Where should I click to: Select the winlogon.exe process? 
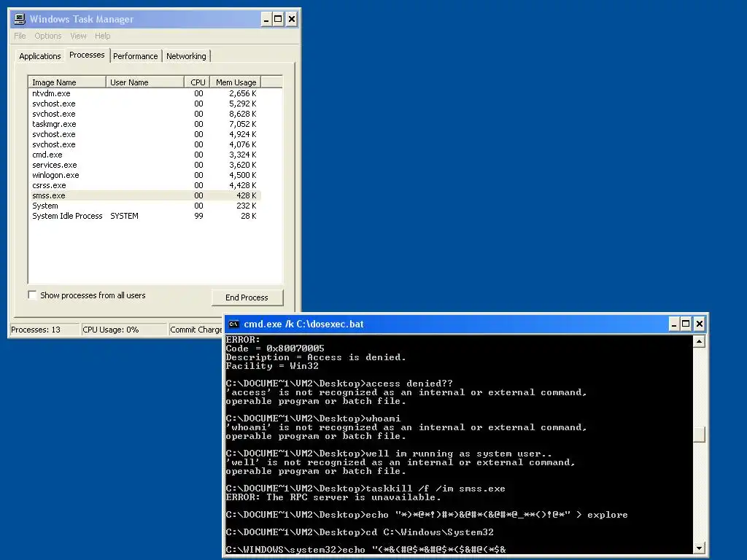(x=145, y=175)
